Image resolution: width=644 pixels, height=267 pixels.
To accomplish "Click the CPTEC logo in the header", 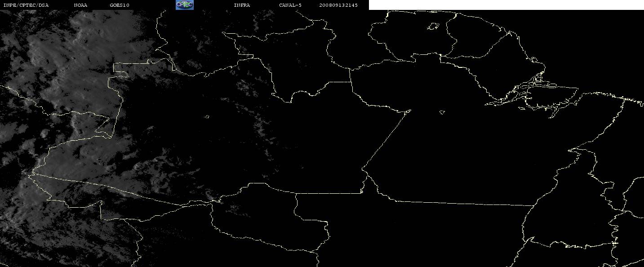I will click(184, 4).
